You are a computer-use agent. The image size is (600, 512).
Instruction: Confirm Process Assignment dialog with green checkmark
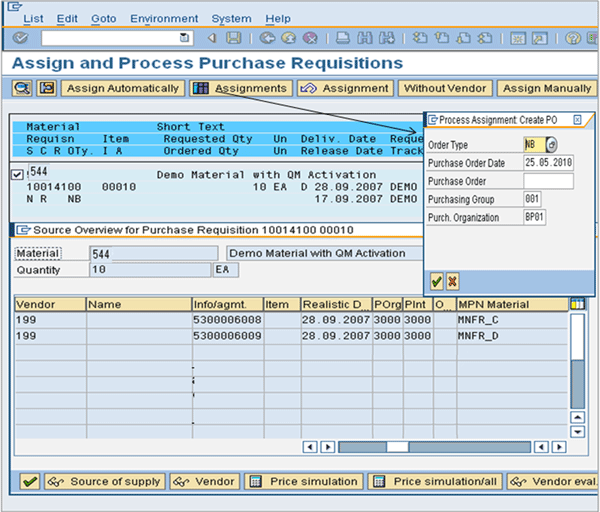[436, 282]
